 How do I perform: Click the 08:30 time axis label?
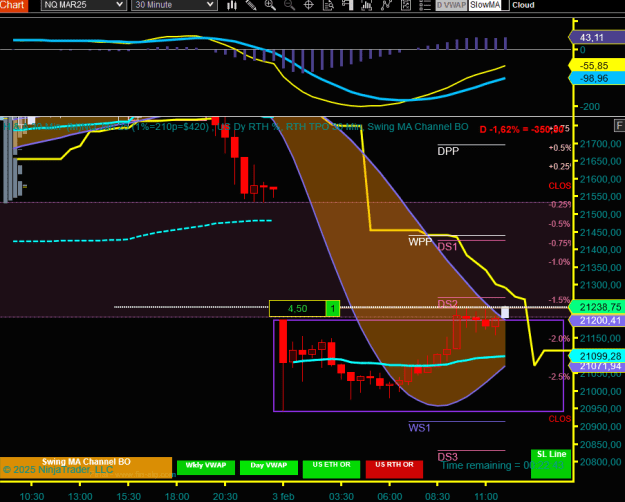pyautogui.click(x=437, y=496)
